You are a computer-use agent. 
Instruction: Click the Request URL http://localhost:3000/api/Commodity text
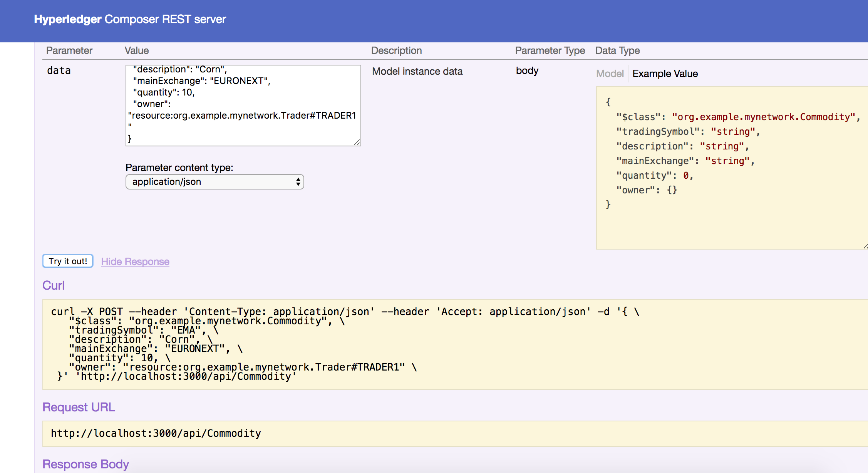tap(156, 433)
